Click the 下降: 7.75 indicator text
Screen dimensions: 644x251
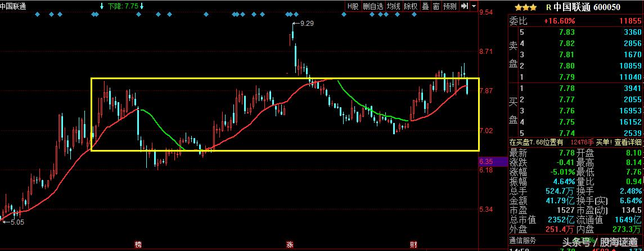tap(123, 6)
